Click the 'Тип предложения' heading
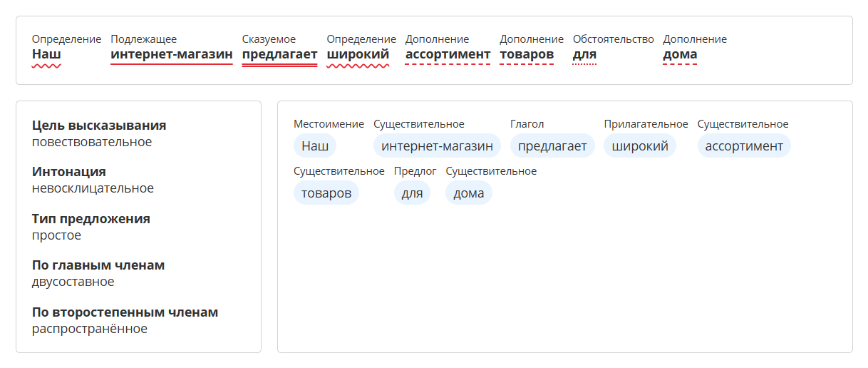 91,219
